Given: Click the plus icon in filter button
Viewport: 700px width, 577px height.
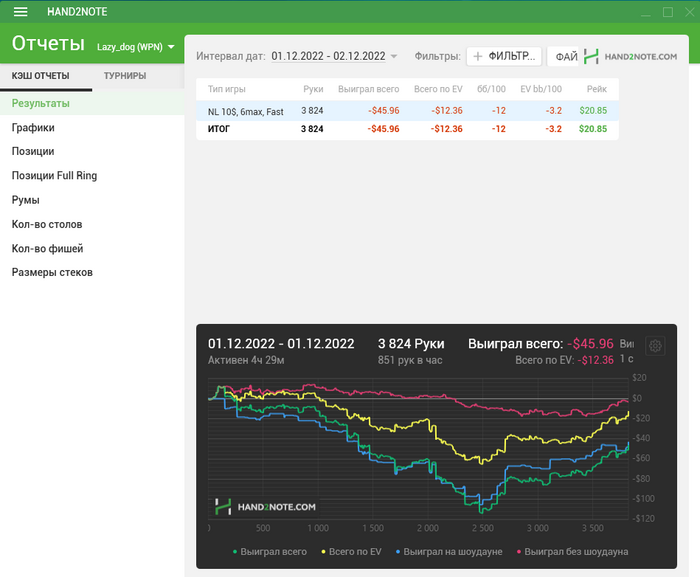Looking at the screenshot, I should [477, 56].
